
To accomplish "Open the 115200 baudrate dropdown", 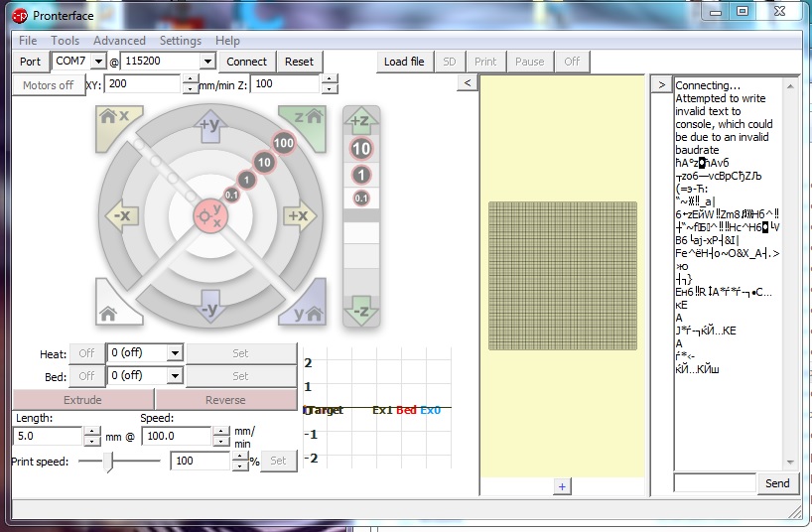I will pos(206,62).
